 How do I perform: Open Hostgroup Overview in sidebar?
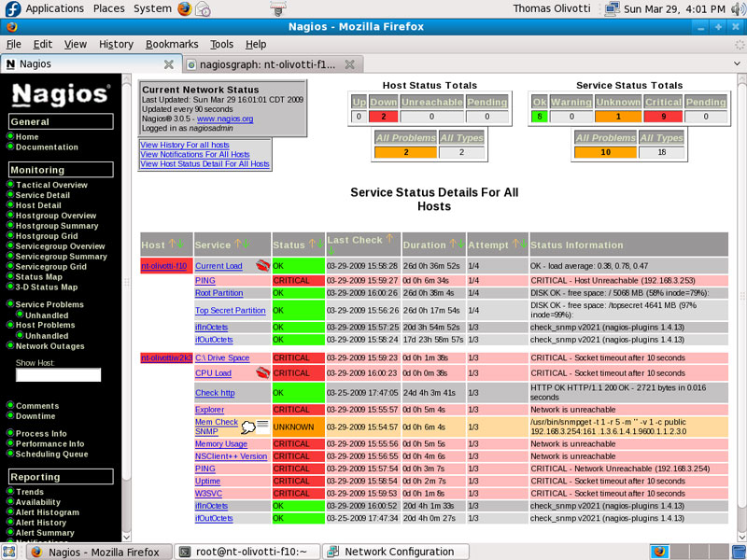pos(56,216)
